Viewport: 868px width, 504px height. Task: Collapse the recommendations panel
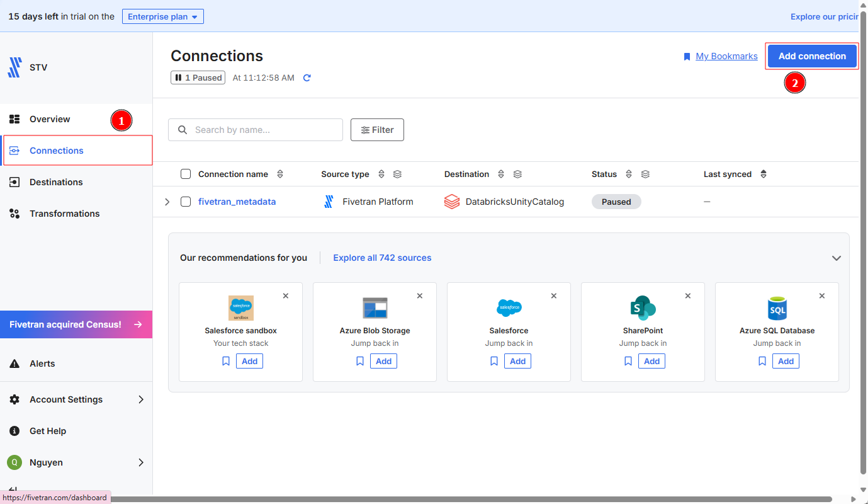click(836, 258)
